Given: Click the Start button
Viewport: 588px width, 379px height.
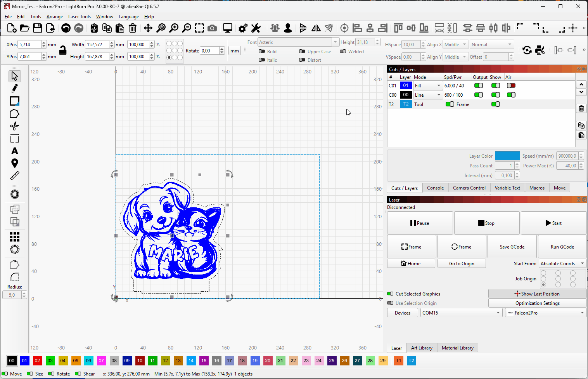Looking at the screenshot, I should (x=553, y=223).
